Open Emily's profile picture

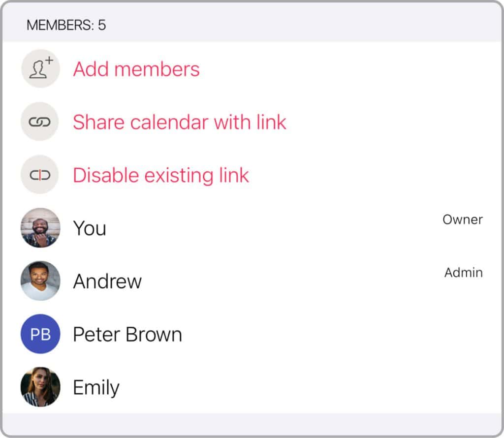40,387
